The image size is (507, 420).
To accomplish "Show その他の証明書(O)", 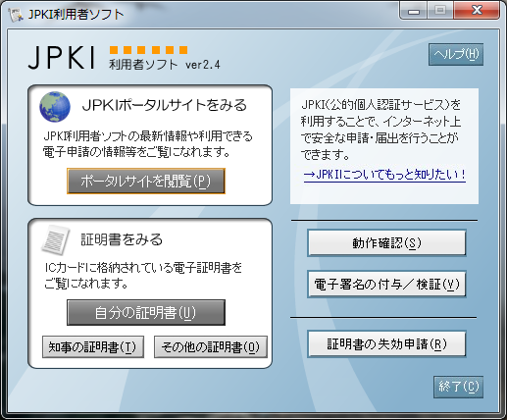I will [211, 346].
